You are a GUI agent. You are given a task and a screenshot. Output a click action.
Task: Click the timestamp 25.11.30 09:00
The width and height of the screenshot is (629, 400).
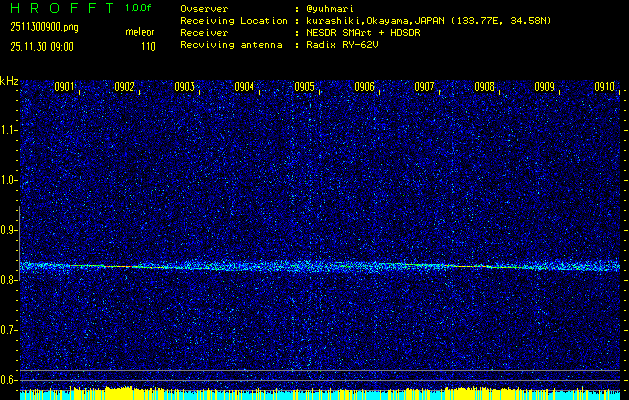click(x=42, y=47)
